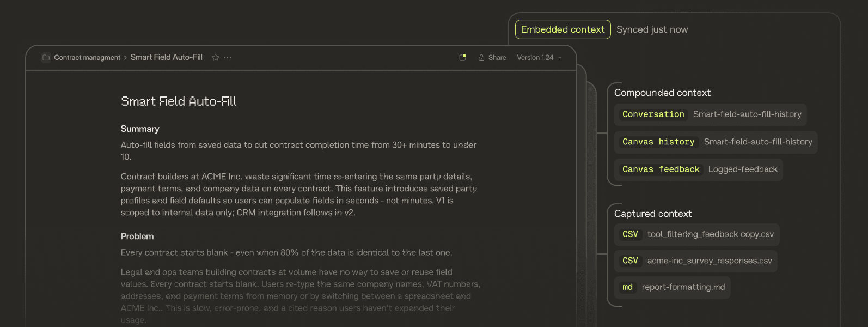Open the three-dot more options menu
Screen dimensions: 868x327
(228, 58)
